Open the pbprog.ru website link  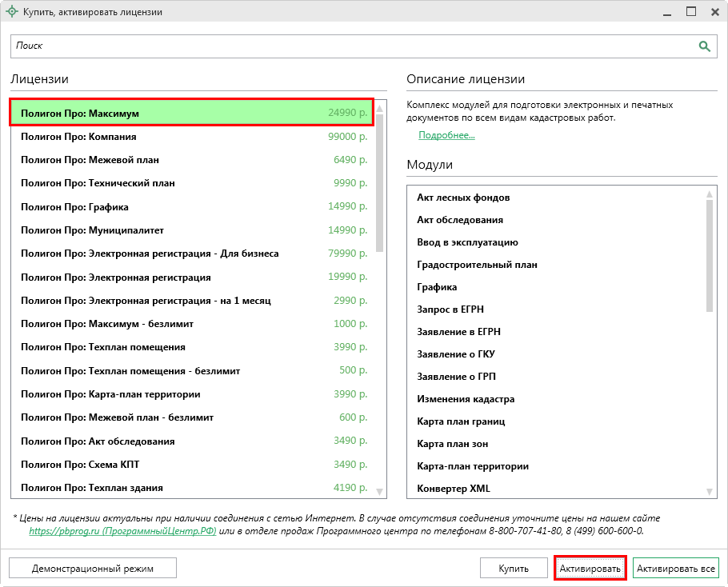[122, 531]
